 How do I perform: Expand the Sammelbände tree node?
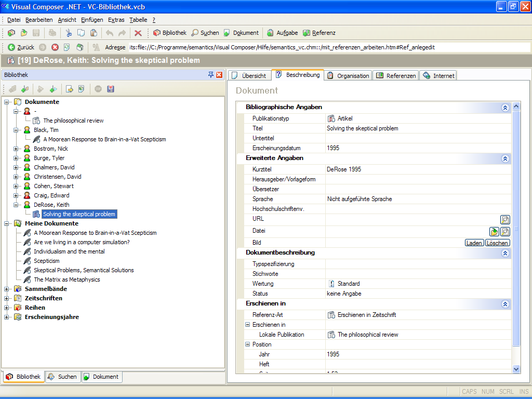pos(7,289)
